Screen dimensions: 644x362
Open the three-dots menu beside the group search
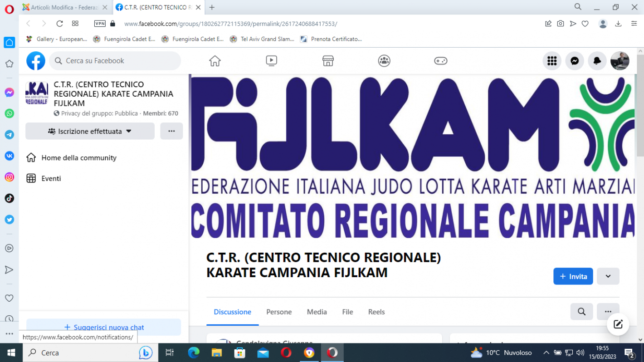tap(608, 312)
